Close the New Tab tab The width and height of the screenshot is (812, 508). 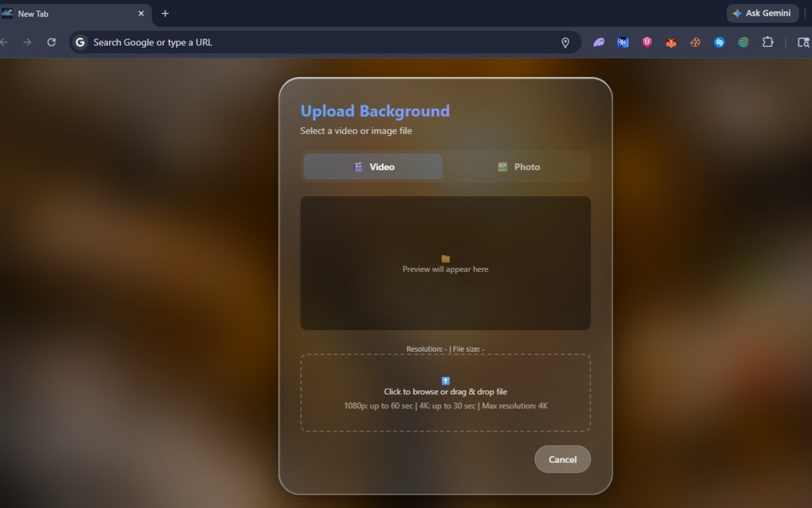click(x=141, y=13)
